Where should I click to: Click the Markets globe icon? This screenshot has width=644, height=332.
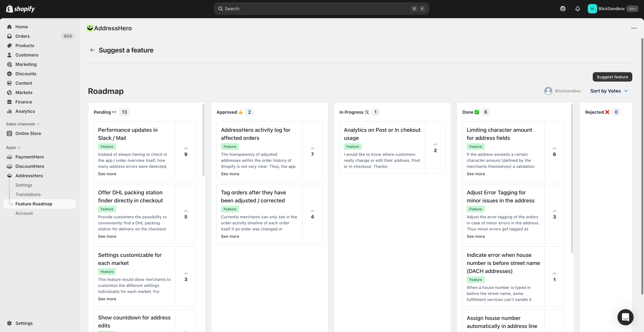(x=10, y=93)
